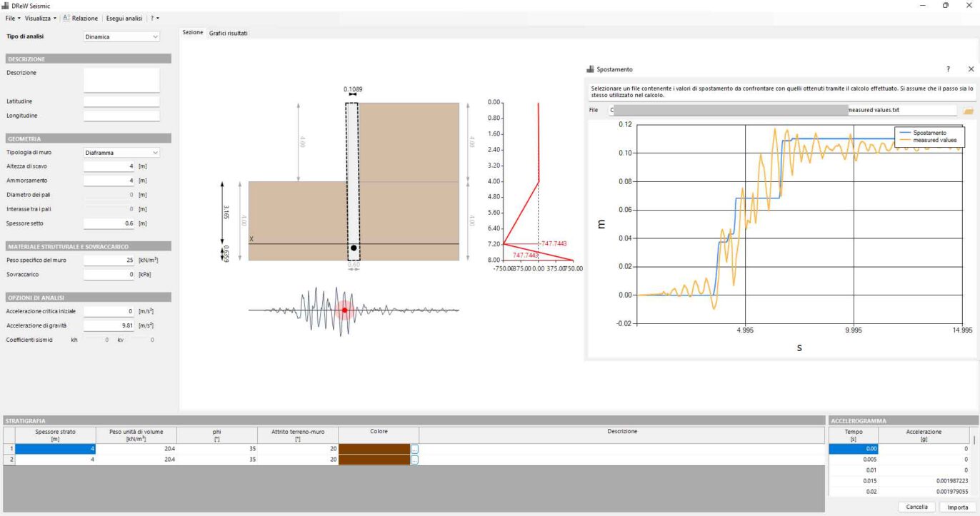980x516 pixels.
Task: Open color picker button for layer 2
Action: point(414,460)
